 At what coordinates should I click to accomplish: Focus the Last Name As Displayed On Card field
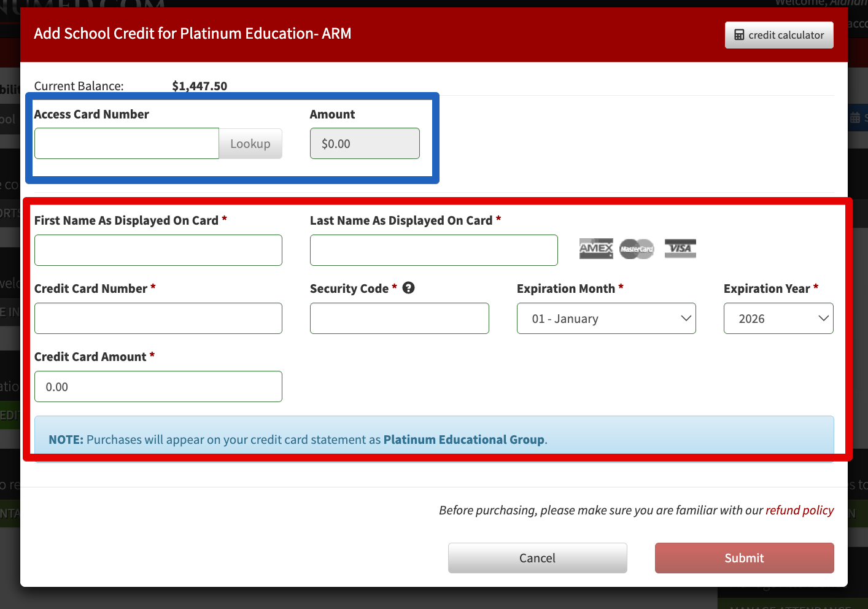tap(434, 250)
